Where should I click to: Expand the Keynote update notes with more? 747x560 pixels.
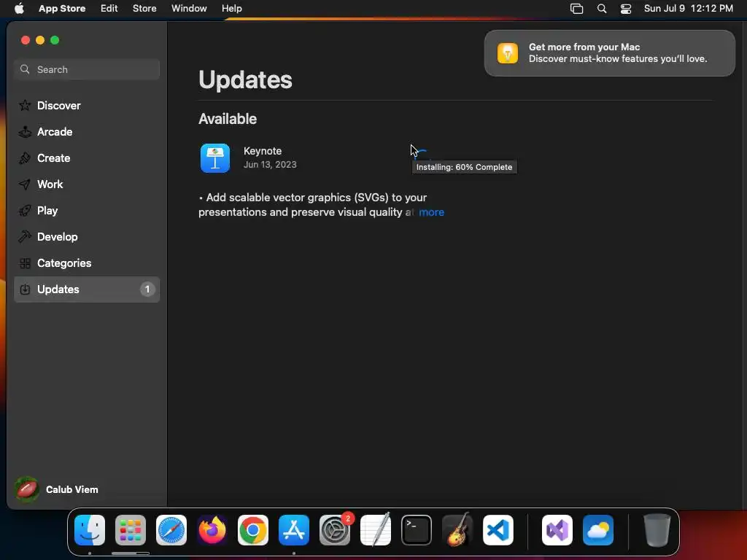pos(431,212)
